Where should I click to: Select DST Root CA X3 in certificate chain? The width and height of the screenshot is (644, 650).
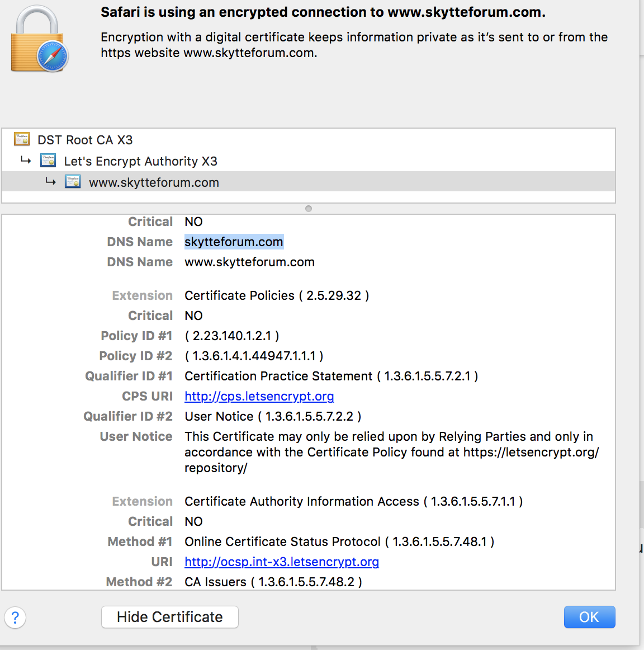click(85, 140)
